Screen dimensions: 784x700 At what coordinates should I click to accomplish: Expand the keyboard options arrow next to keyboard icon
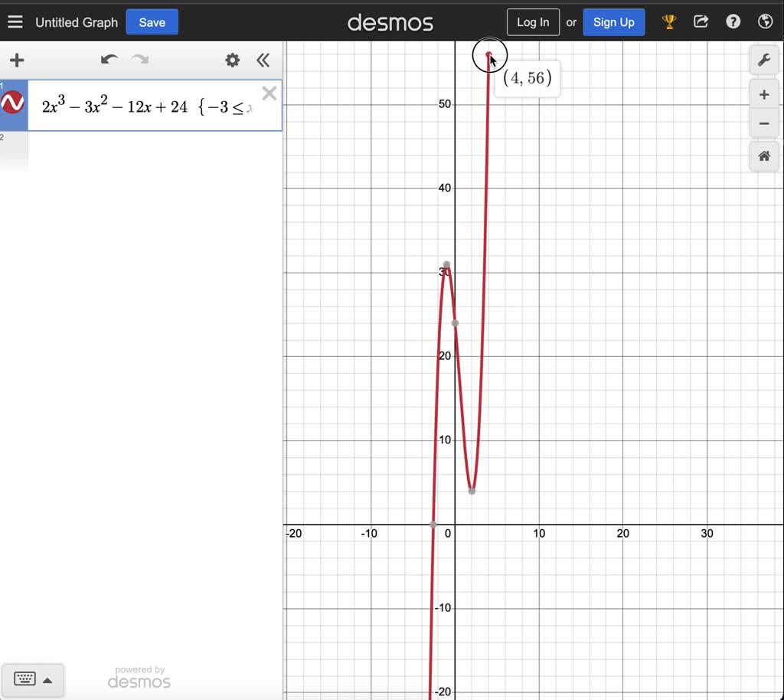coord(46,679)
